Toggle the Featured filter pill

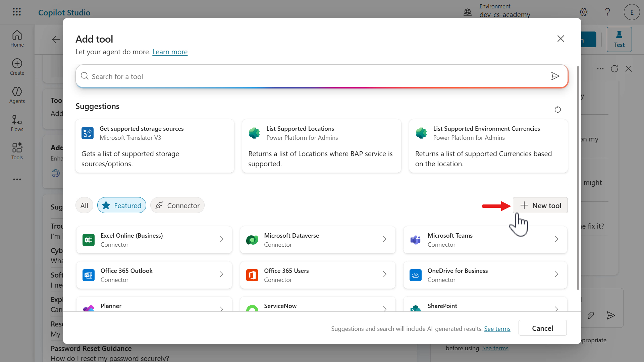pos(122,205)
